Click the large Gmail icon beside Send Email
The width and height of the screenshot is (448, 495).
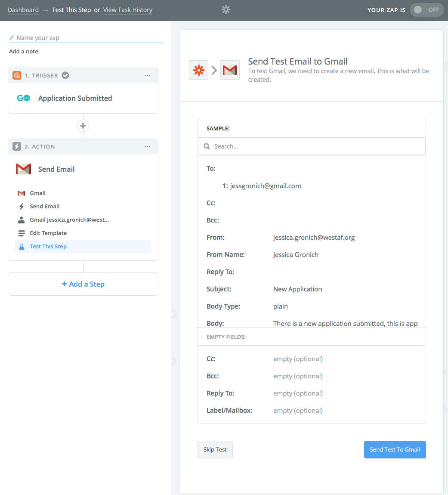click(23, 169)
